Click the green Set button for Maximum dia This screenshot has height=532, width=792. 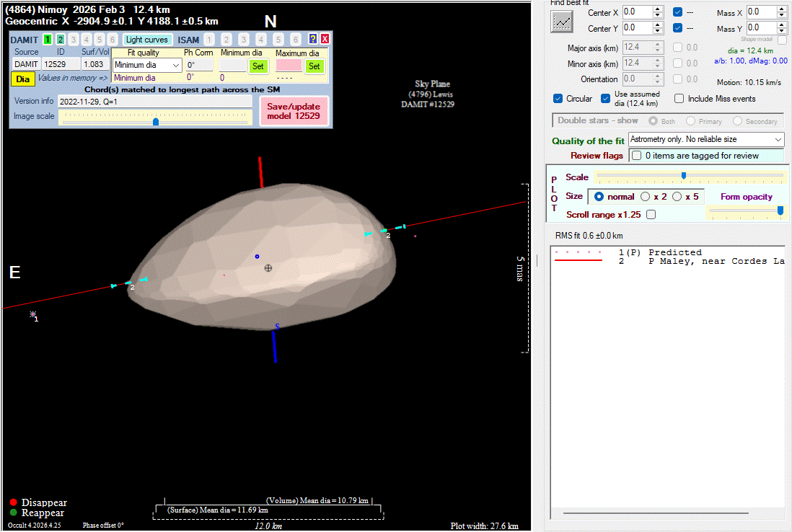coord(314,66)
